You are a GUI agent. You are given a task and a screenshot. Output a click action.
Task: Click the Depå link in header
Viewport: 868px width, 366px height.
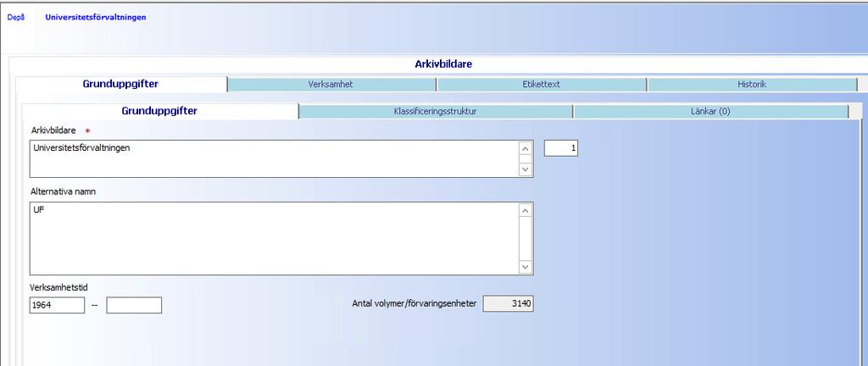(15, 17)
